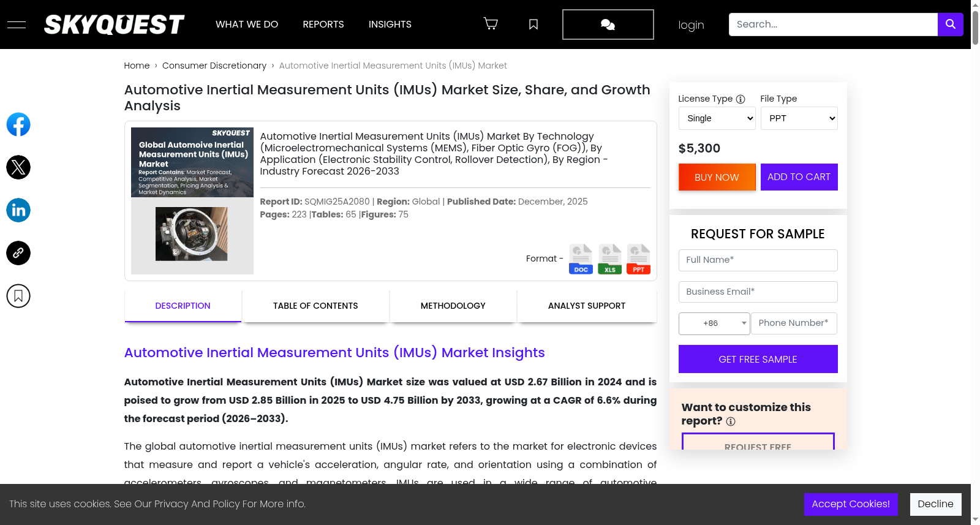The height and width of the screenshot is (525, 980).
Task: Switch to the DESCRIPTION tab
Action: tap(183, 306)
